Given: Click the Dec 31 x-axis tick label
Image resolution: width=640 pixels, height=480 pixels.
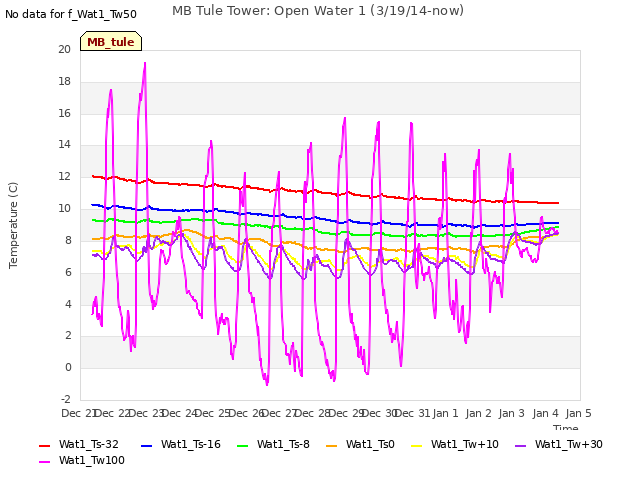Looking at the screenshot, I should pyautogui.click(x=412, y=413).
